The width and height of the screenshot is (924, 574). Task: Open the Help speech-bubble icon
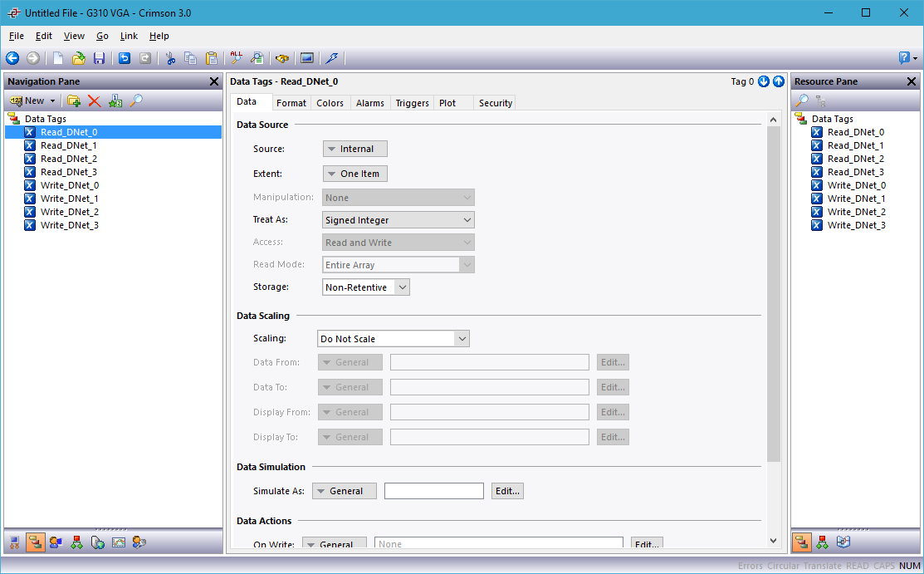point(904,58)
